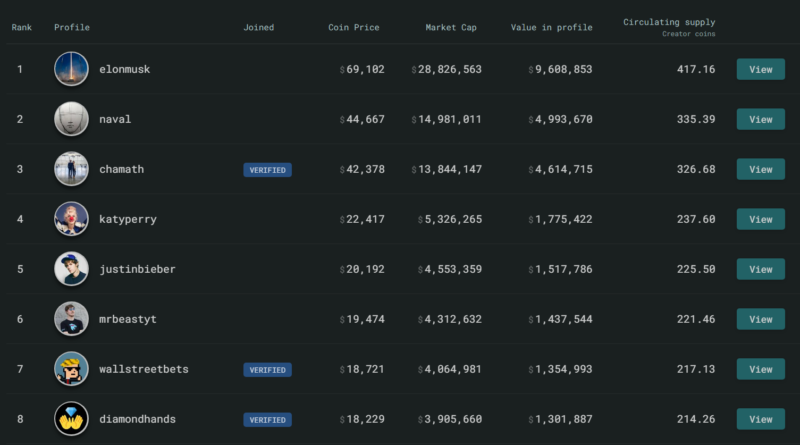Sort by Profile column header
Screen dimensions: 800x445
click(x=72, y=28)
